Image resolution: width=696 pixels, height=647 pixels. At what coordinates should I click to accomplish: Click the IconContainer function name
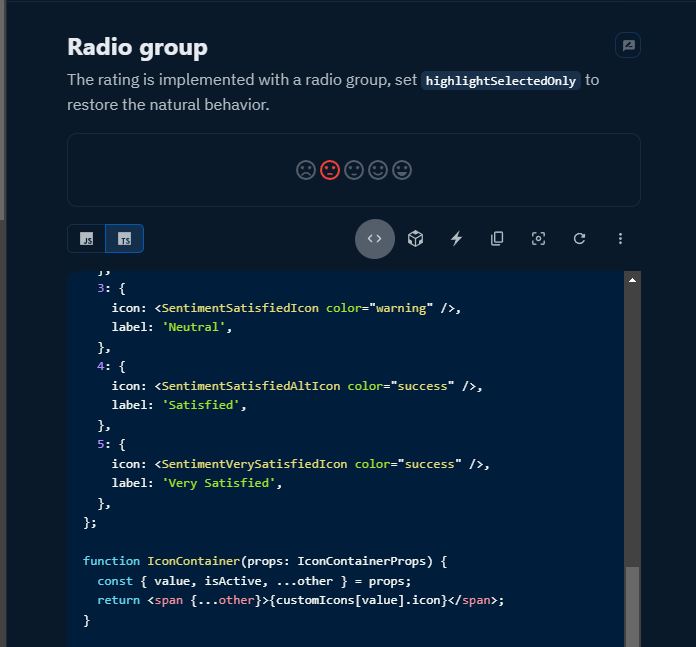point(194,561)
